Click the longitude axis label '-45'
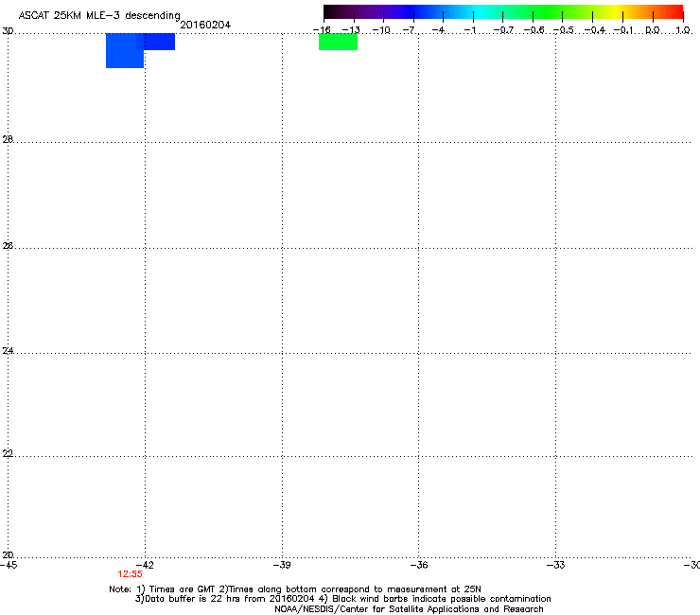The height and width of the screenshot is (615, 700). tap(9, 565)
